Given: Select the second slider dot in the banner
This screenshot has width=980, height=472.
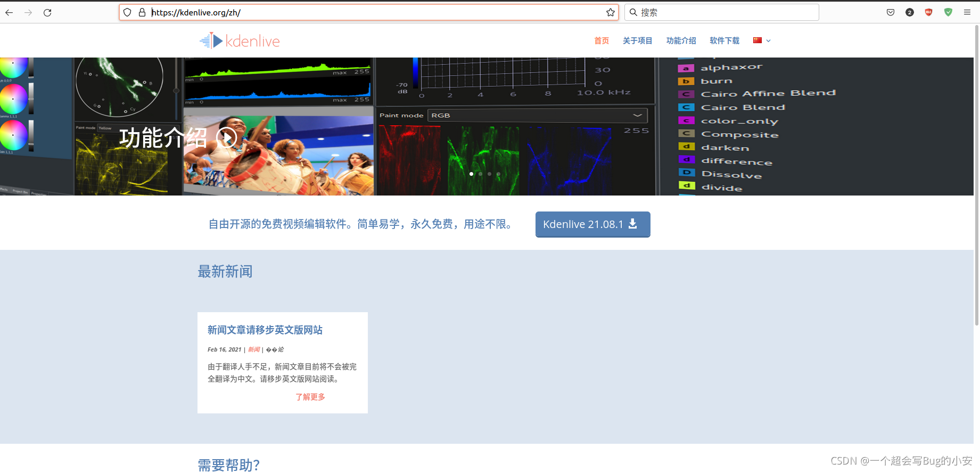Looking at the screenshot, I should [x=480, y=174].
